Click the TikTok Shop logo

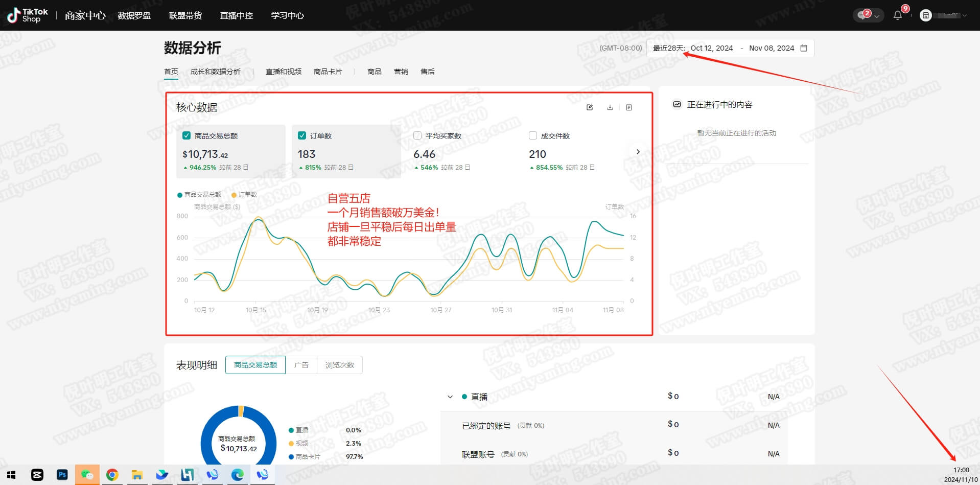(28, 15)
